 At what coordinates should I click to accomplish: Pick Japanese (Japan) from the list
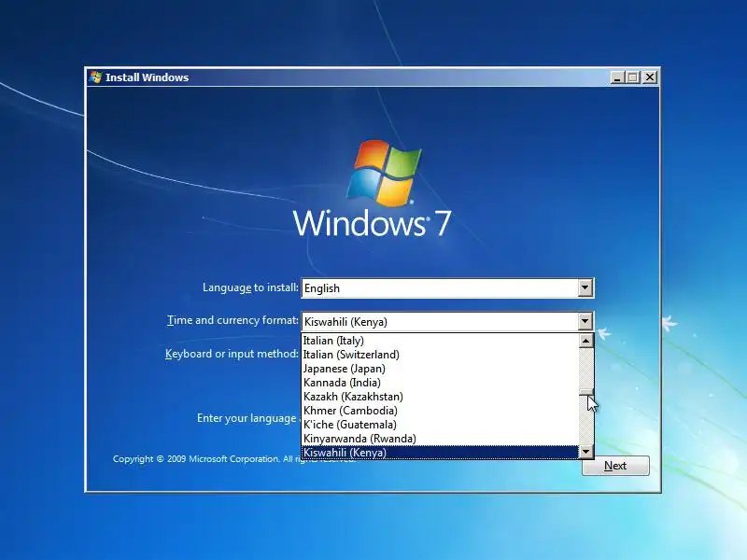[x=440, y=369]
